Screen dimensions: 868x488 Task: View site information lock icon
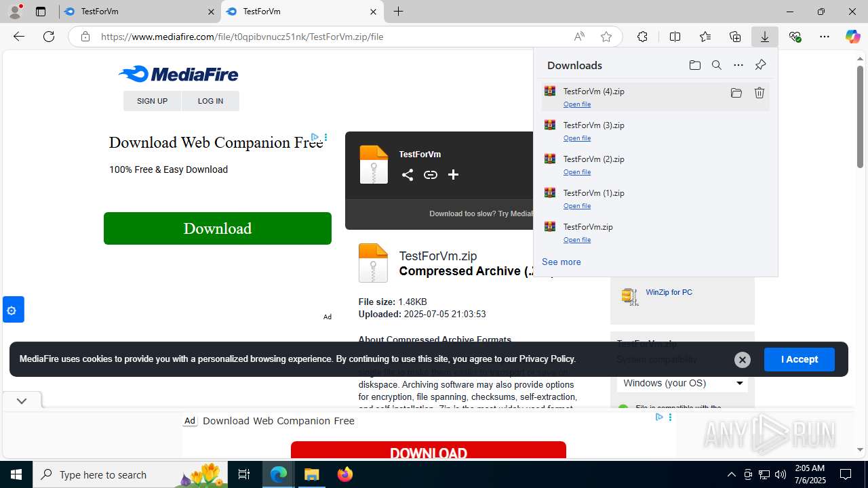coord(85,37)
